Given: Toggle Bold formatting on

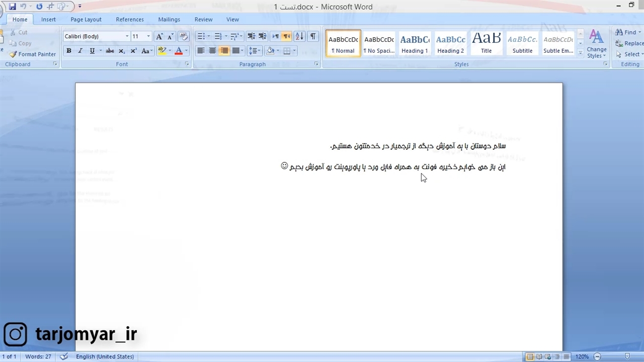Looking at the screenshot, I should [69, 51].
